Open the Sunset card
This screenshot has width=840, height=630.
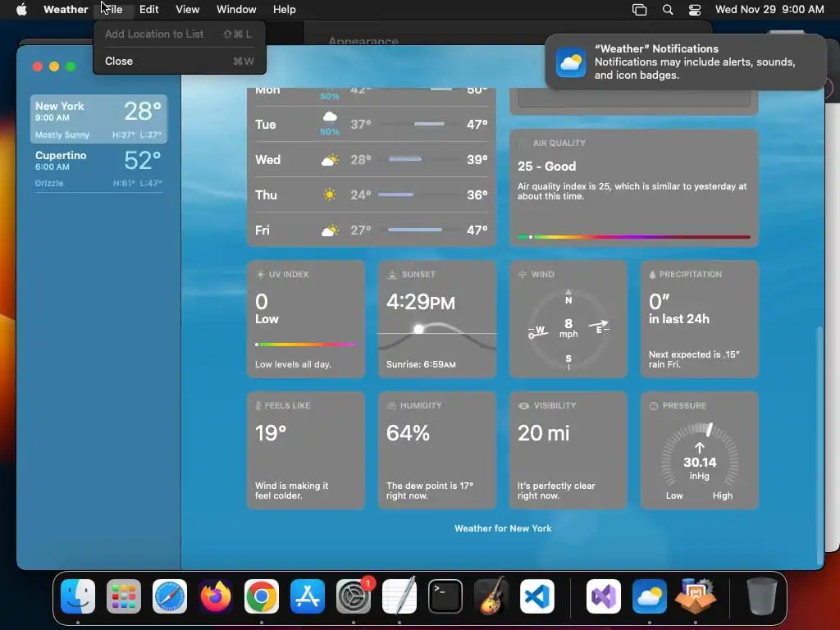click(x=437, y=319)
